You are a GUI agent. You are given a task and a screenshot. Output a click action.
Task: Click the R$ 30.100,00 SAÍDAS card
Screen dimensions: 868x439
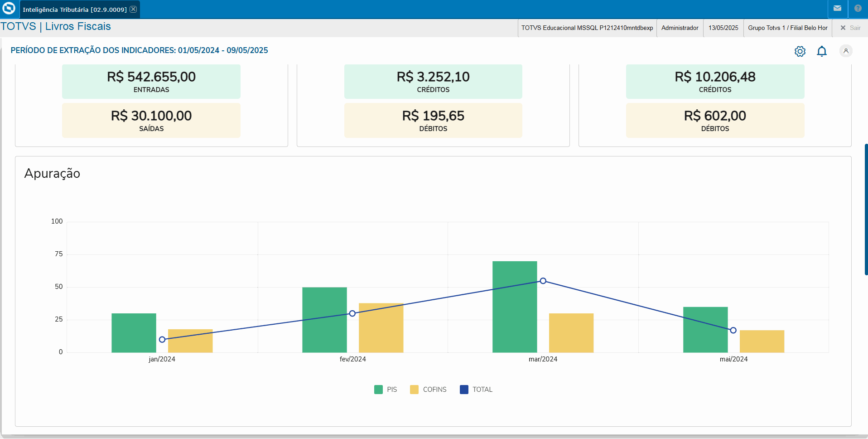point(151,121)
